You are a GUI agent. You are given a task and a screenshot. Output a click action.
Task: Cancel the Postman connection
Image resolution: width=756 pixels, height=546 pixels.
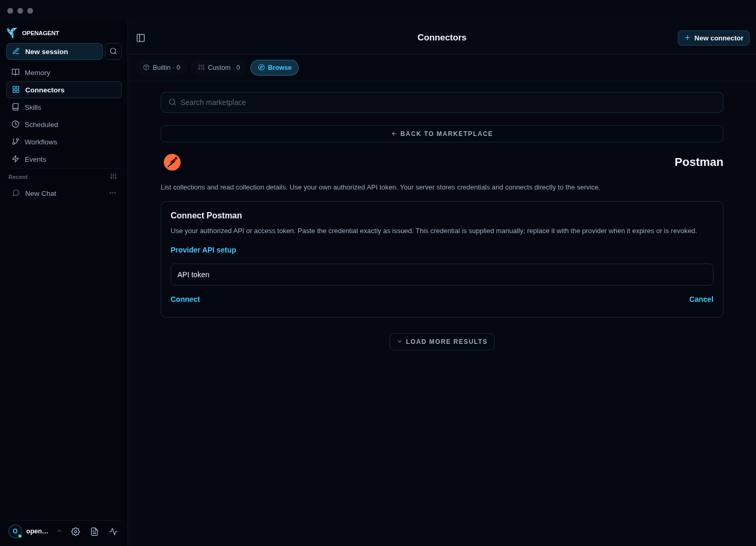(x=701, y=299)
